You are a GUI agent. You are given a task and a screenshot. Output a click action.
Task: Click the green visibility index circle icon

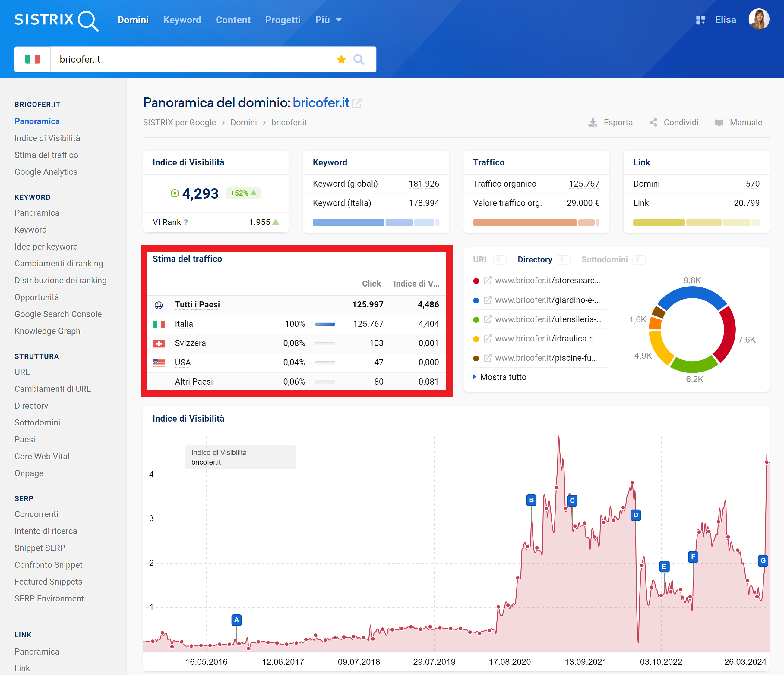coord(174,193)
